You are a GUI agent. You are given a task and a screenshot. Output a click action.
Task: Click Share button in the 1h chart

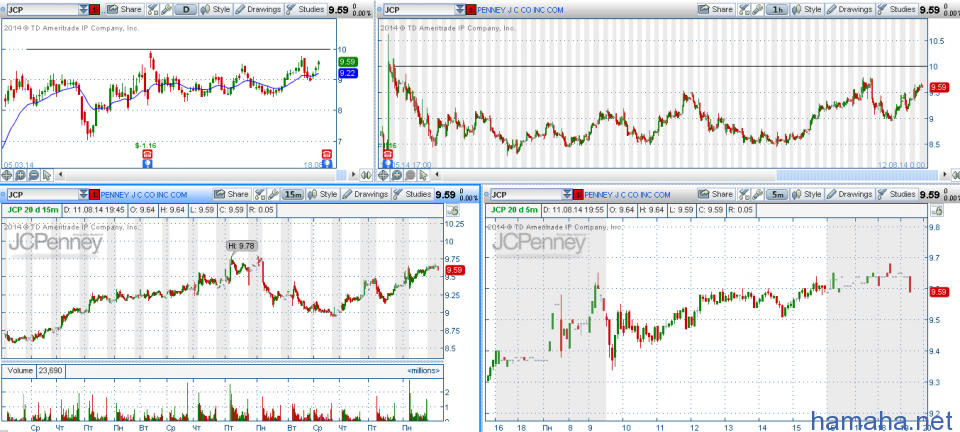pos(716,9)
